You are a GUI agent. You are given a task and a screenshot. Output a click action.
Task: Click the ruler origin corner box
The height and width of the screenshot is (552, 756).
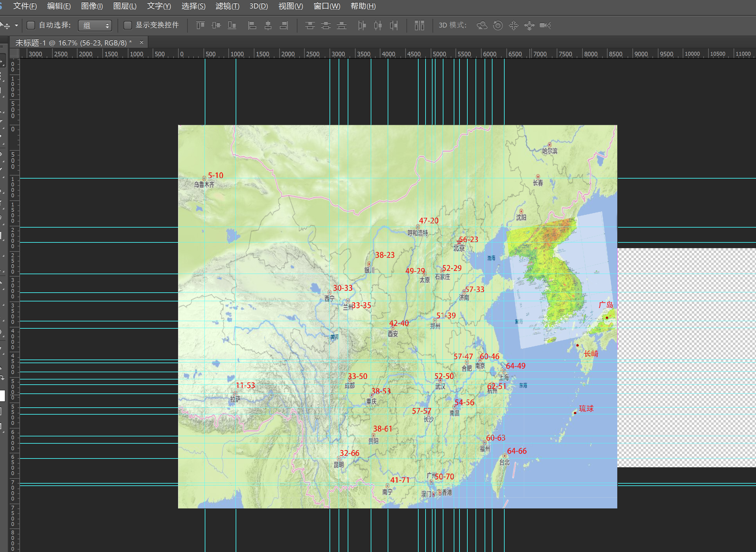coord(14,54)
